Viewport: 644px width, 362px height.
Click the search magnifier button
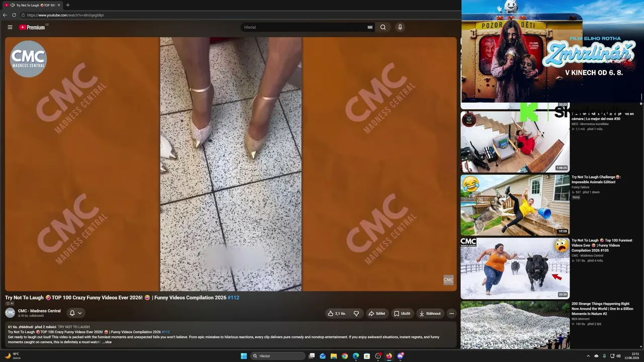point(383,27)
